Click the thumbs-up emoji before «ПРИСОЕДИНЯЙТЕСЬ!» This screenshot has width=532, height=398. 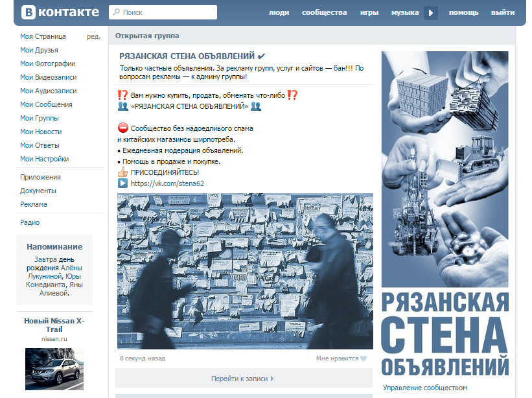[x=123, y=172]
